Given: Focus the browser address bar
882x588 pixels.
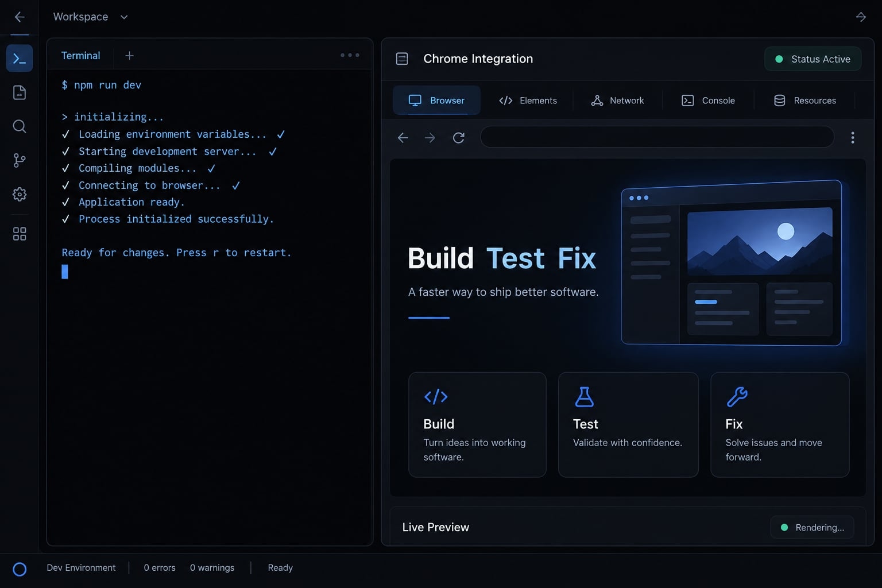Looking at the screenshot, I should [x=657, y=137].
